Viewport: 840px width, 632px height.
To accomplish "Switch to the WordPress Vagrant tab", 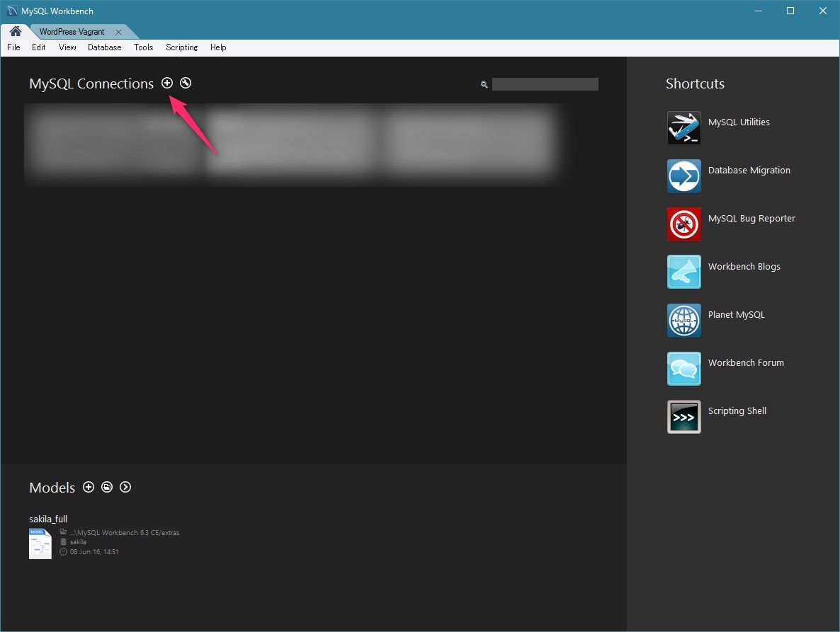I will 72,32.
